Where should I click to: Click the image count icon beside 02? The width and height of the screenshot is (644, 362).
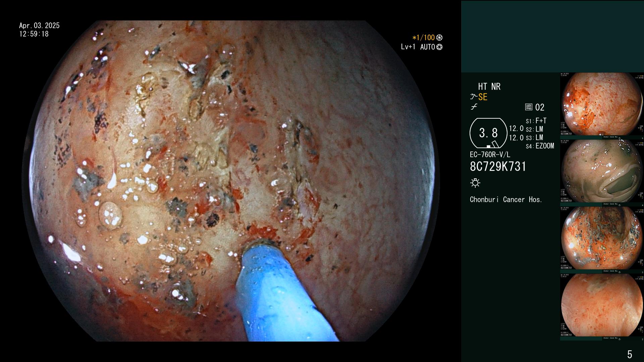(529, 107)
